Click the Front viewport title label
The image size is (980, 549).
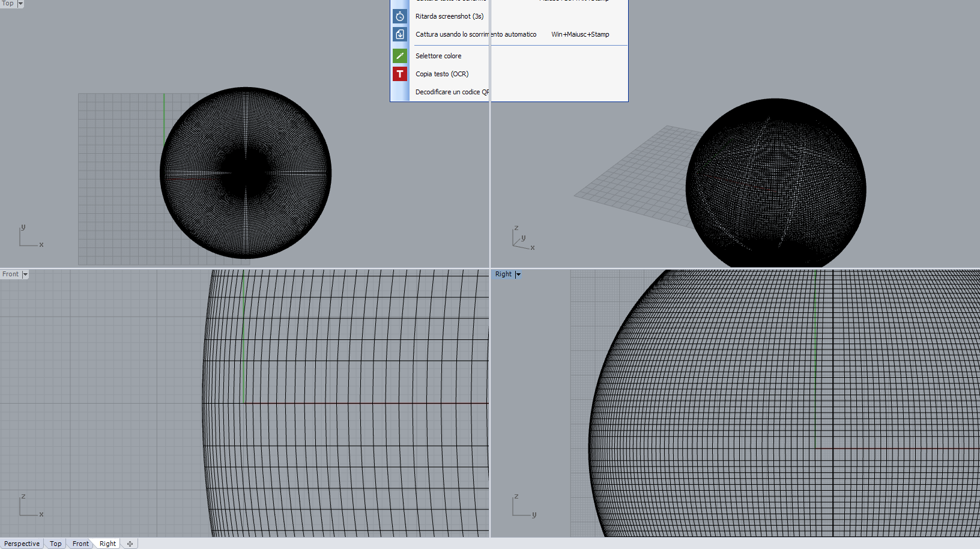click(x=10, y=274)
